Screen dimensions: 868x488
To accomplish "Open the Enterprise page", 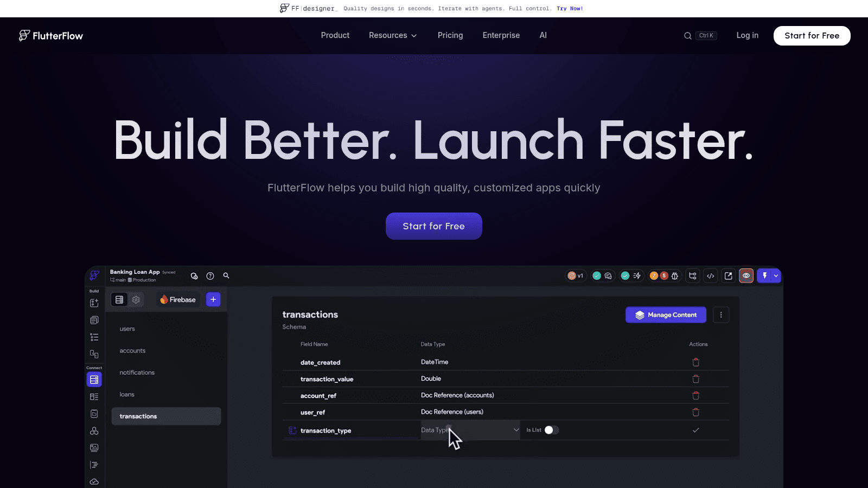I will pos(501,35).
